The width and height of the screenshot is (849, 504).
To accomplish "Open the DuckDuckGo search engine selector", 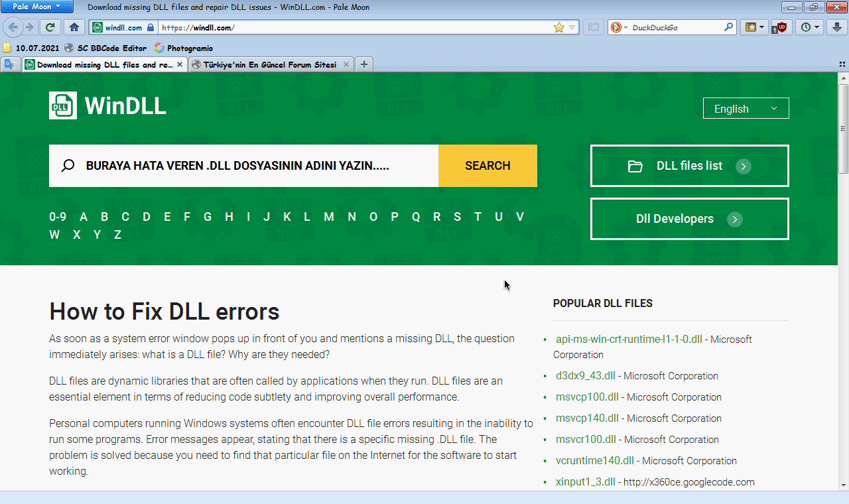I will [x=618, y=27].
